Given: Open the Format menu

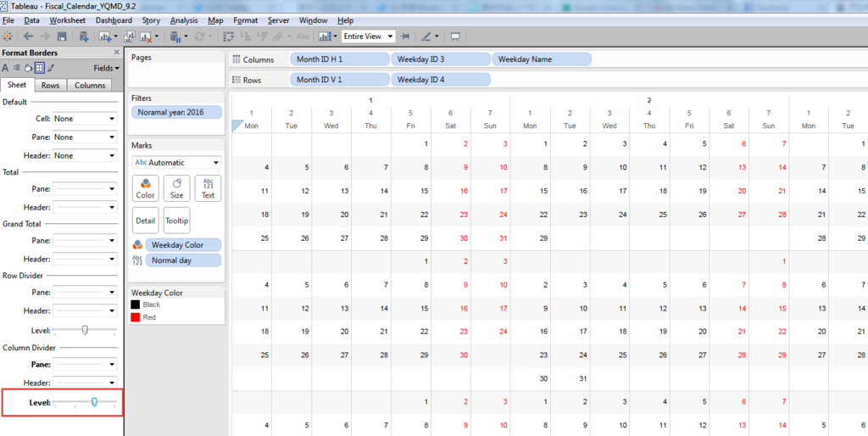Looking at the screenshot, I should point(245,20).
